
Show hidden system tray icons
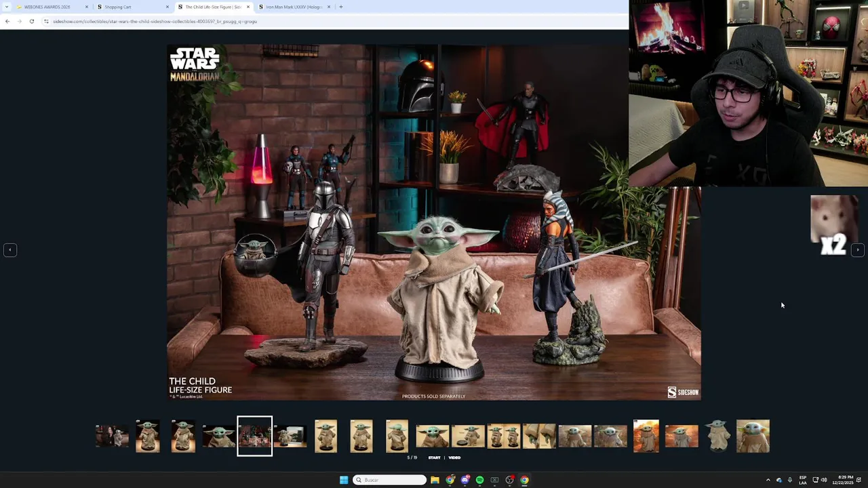coord(768,480)
